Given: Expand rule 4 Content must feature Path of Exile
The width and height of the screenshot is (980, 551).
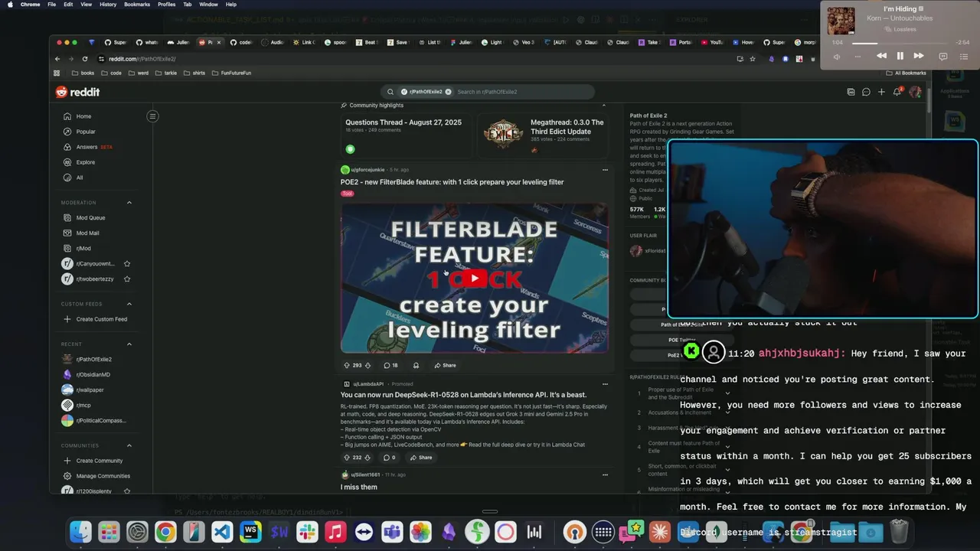Looking at the screenshot, I should tap(727, 447).
